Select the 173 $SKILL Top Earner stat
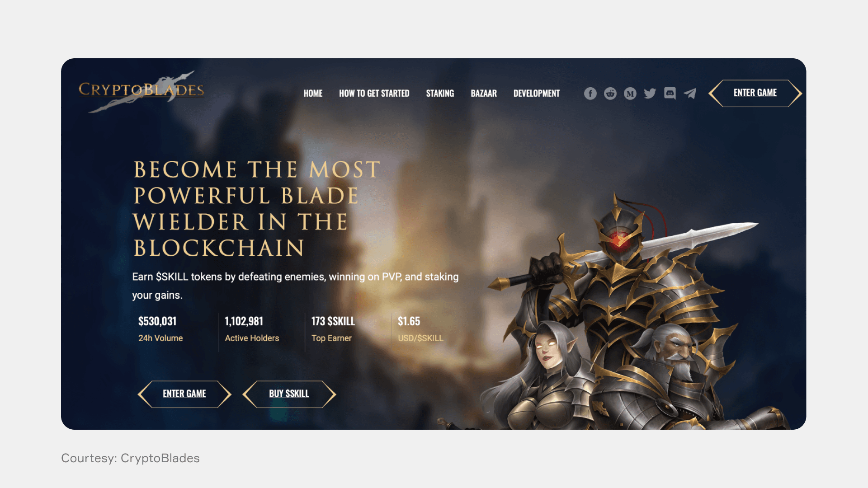This screenshot has height=488, width=868. tap(333, 329)
